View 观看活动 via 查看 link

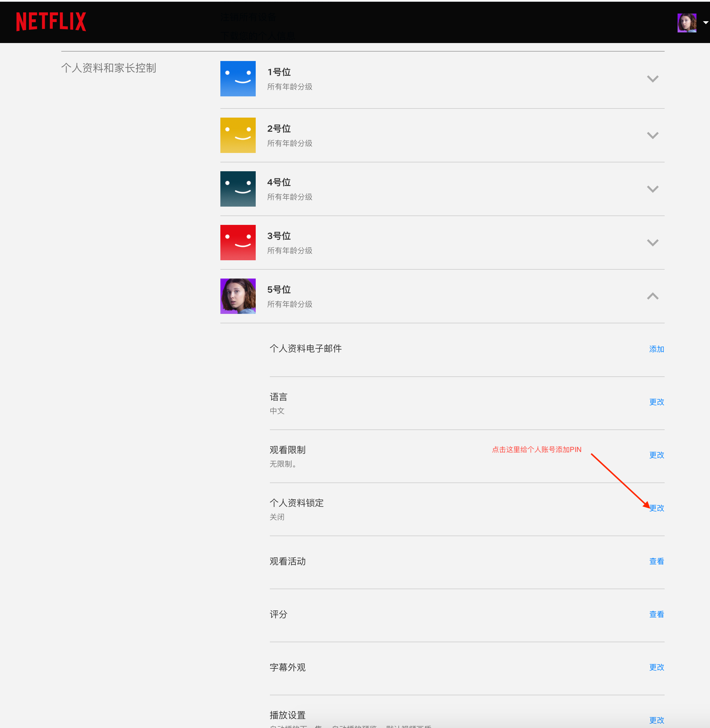[656, 561]
